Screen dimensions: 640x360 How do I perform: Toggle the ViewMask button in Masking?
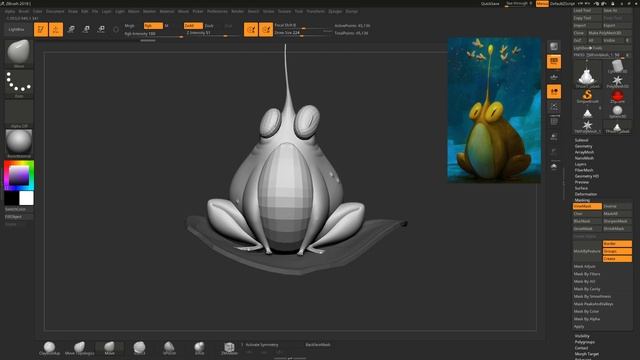coord(587,207)
